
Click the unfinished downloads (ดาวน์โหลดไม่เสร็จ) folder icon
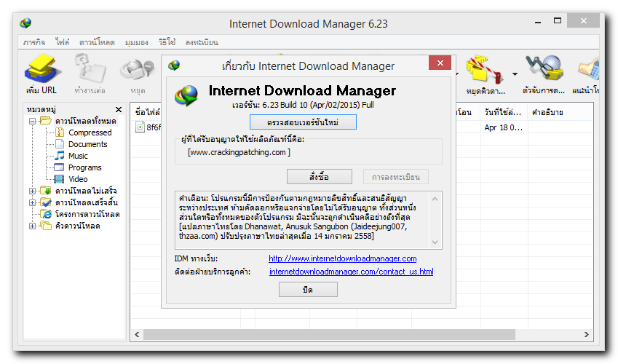46,191
